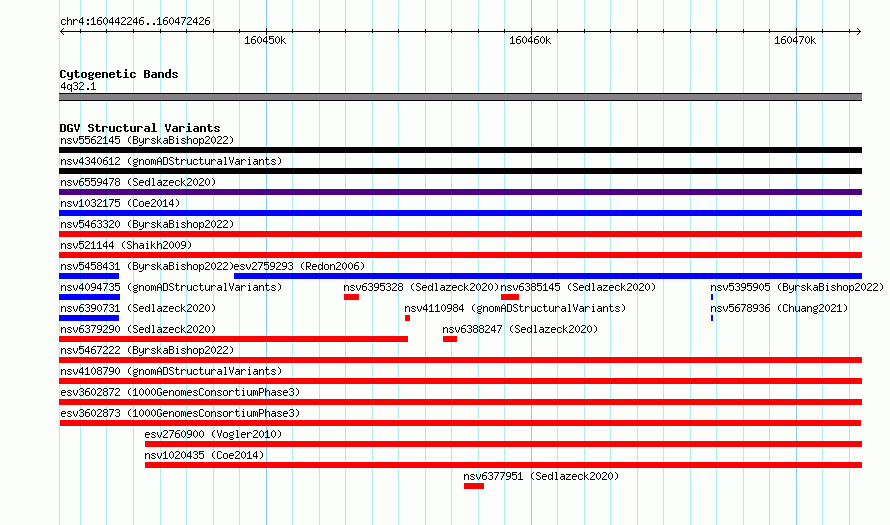The image size is (890, 525).
Task: Select the red bar under nsv5467222
Action: (460, 360)
